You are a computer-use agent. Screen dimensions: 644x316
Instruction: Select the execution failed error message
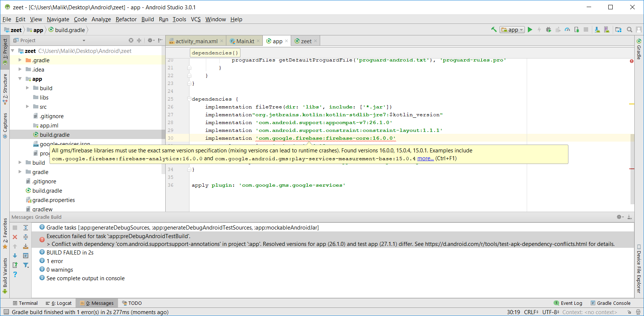[x=333, y=240]
